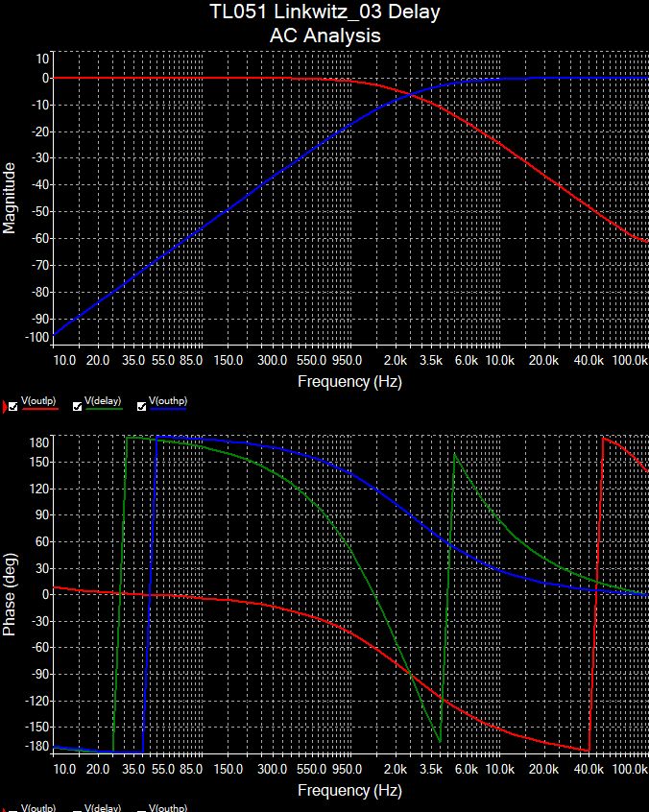Click the -100 tick on the Magnitude axis
This screenshot has height=812, width=649.
(36, 337)
